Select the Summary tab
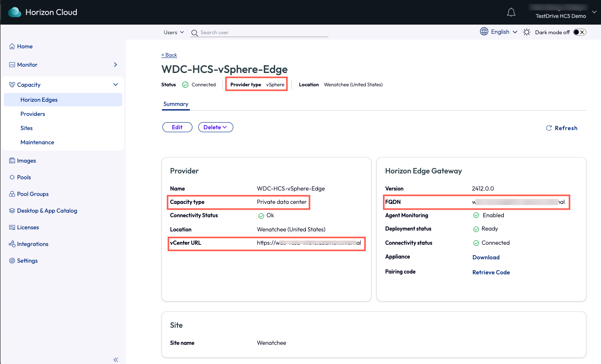Viewport: 601px width, 364px height. click(x=176, y=104)
